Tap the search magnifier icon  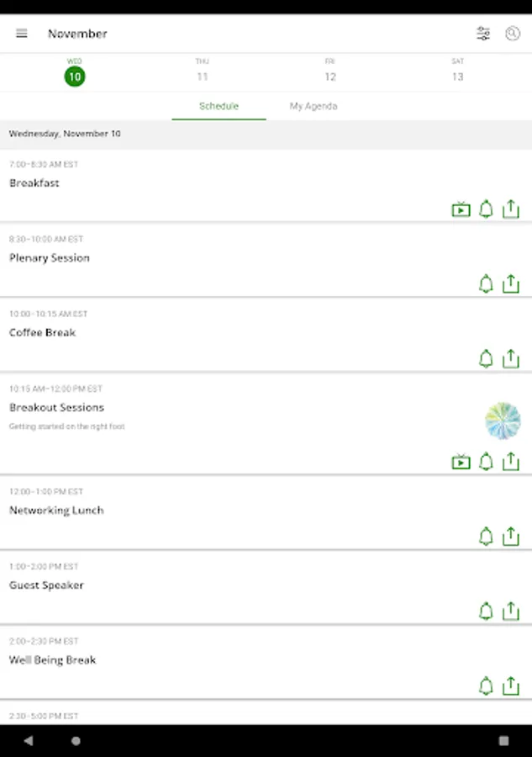pyautogui.click(x=512, y=34)
